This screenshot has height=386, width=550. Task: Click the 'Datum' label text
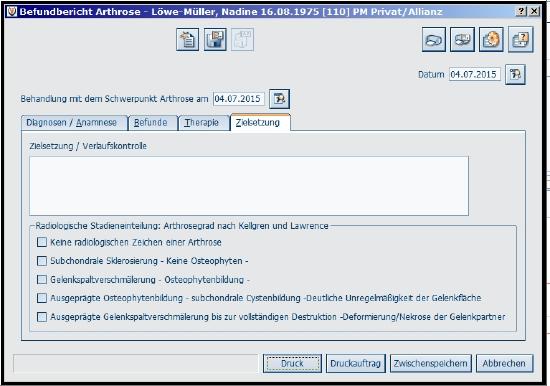[x=431, y=75]
